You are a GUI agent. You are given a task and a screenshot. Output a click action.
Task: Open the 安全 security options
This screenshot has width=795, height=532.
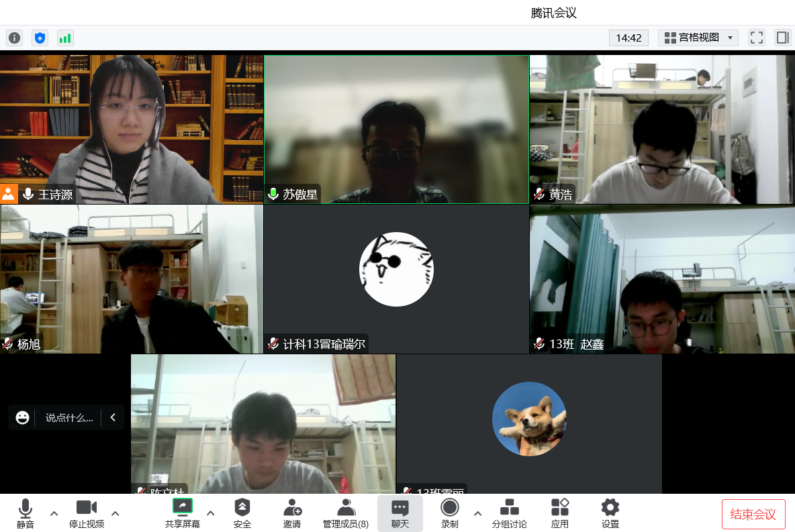(242, 513)
